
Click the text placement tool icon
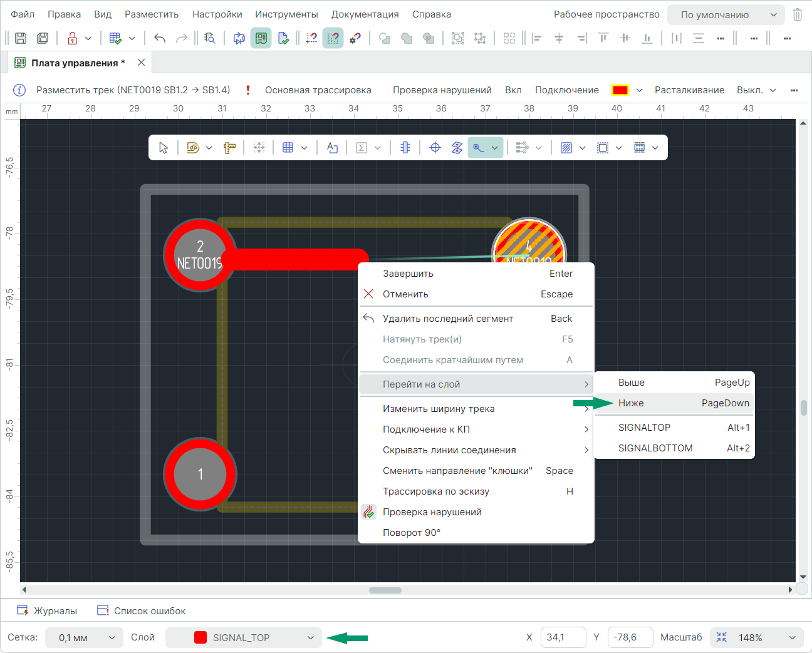pyautogui.click(x=332, y=148)
